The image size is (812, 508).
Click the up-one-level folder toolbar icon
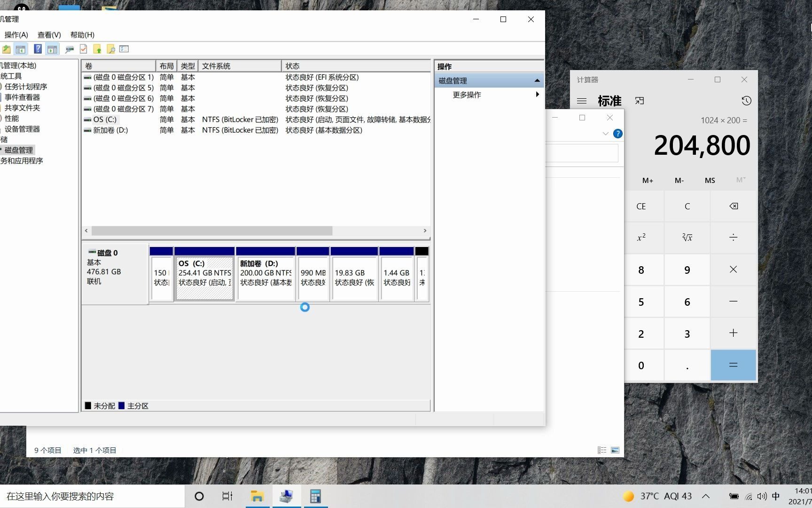coord(6,49)
